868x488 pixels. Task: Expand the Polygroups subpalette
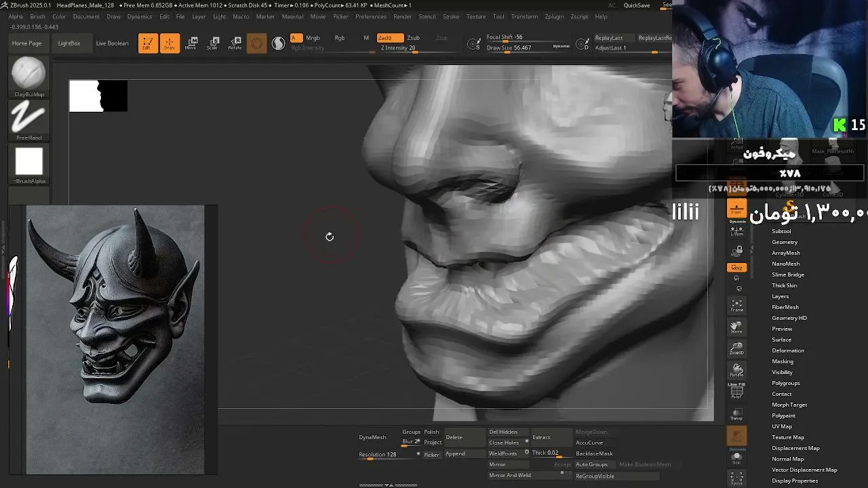(x=786, y=383)
